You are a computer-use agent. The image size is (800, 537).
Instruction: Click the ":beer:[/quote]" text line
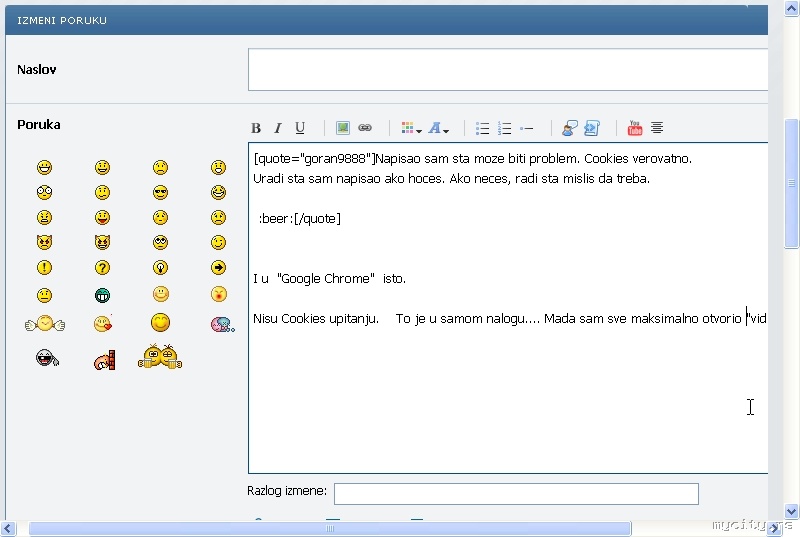point(299,219)
